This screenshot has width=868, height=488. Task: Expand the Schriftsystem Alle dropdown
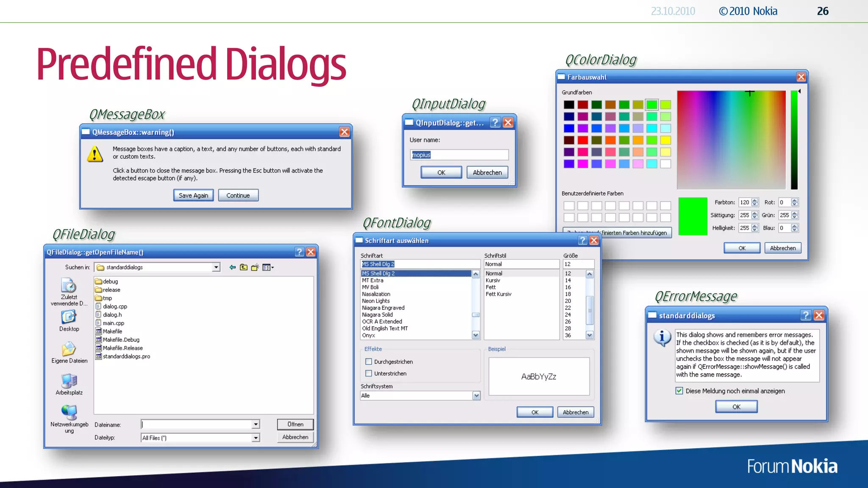coord(476,396)
